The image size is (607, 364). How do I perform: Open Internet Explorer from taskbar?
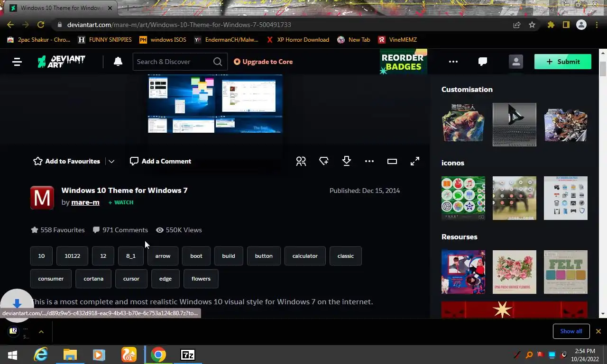pos(41,355)
